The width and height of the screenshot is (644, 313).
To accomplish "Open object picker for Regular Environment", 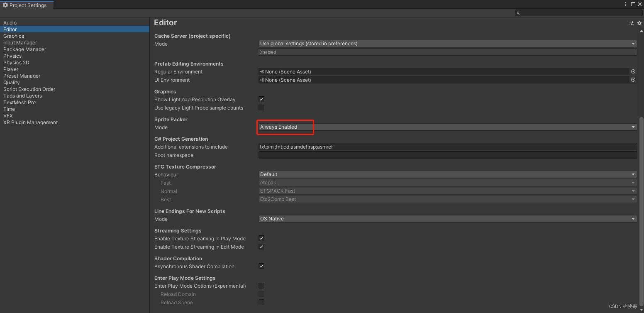I will (x=633, y=71).
